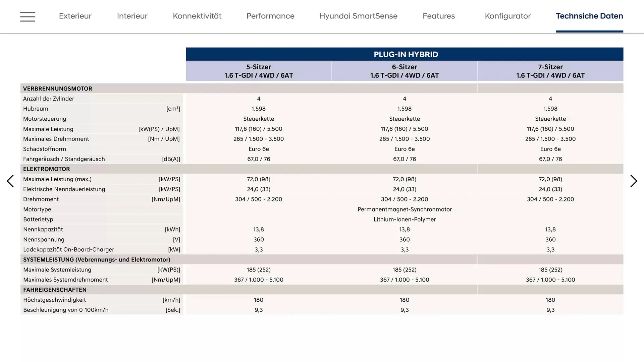Screen dimensions: 644x362
Task: Expand the SYSTEMLEISTUNG section row
Action: [x=97, y=259]
